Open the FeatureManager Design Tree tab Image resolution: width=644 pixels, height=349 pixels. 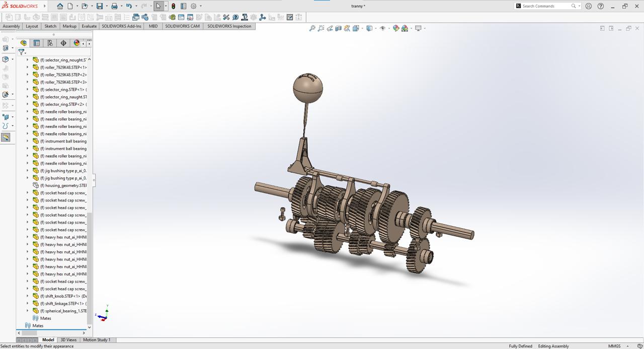point(23,43)
